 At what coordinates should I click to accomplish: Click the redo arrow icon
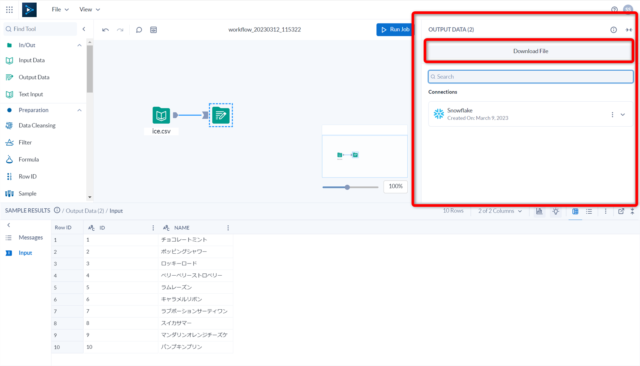pos(120,30)
